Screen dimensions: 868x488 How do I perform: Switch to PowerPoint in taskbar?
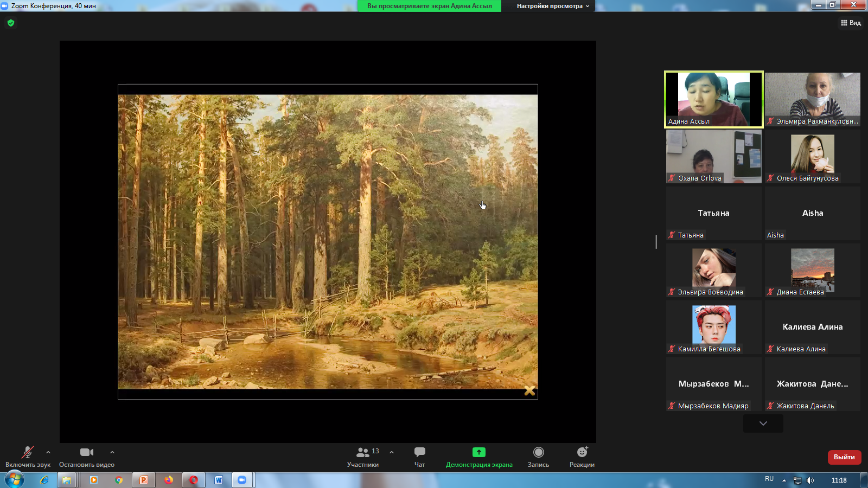[144, 480]
